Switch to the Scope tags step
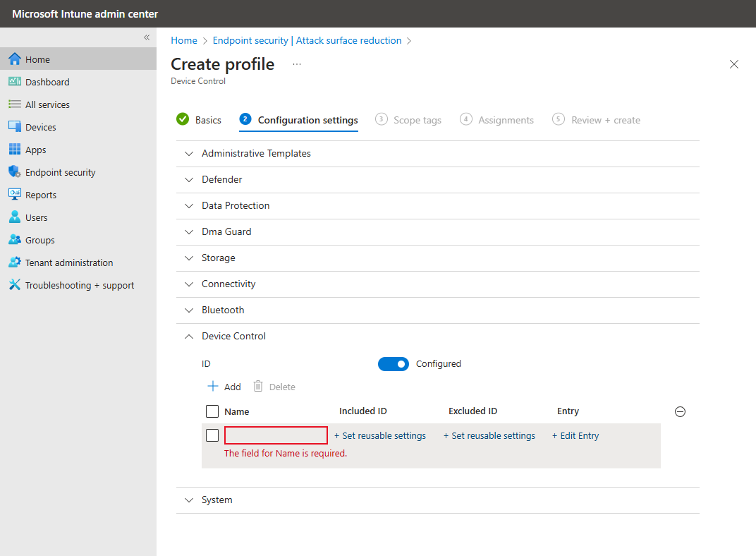756x556 pixels. click(416, 120)
